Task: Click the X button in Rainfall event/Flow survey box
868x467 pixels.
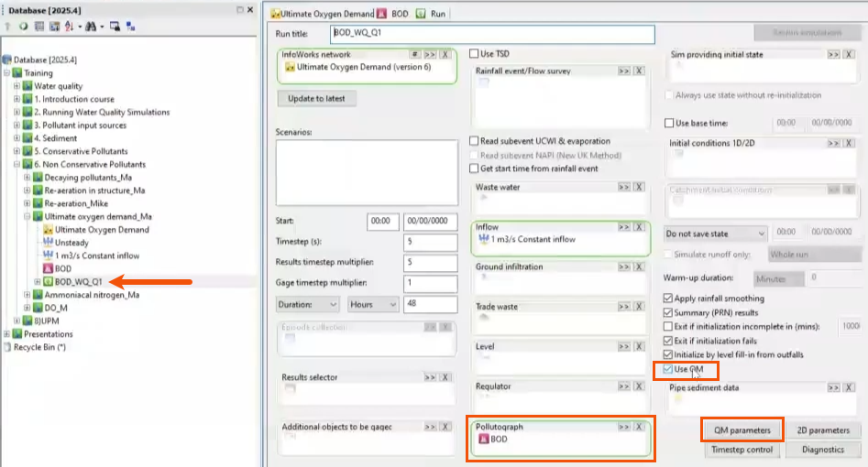Action: point(639,71)
